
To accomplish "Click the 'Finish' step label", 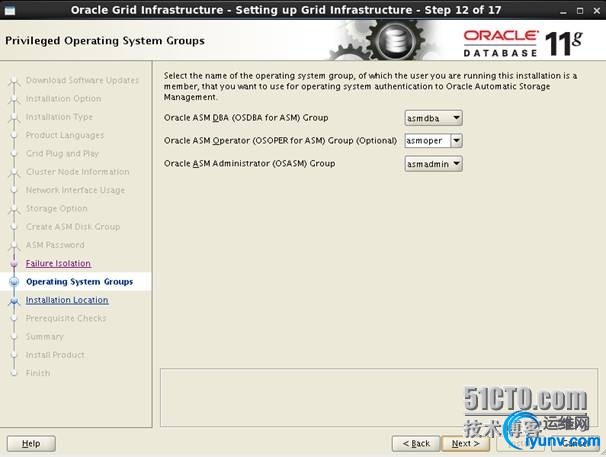I will click(38, 373).
